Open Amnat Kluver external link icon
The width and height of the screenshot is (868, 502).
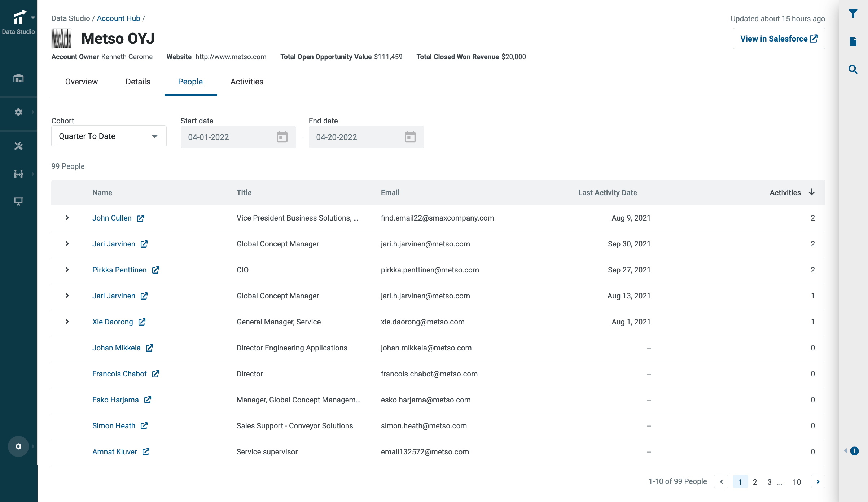146,452
